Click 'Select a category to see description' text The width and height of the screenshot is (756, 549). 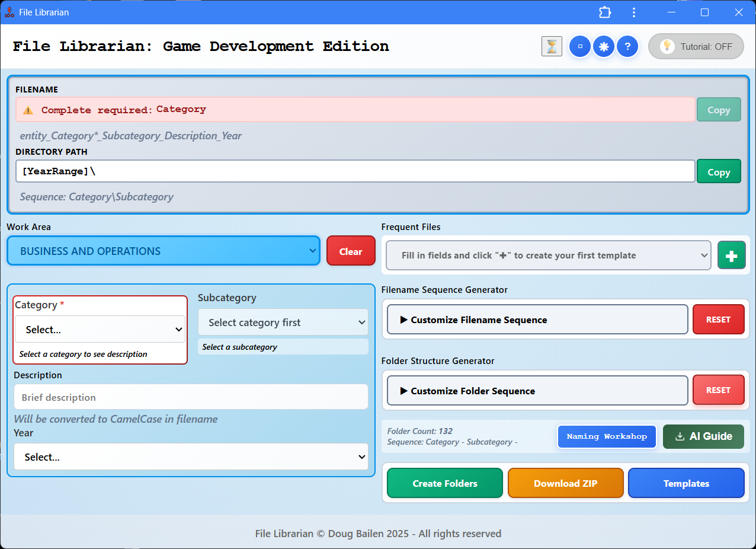click(84, 354)
